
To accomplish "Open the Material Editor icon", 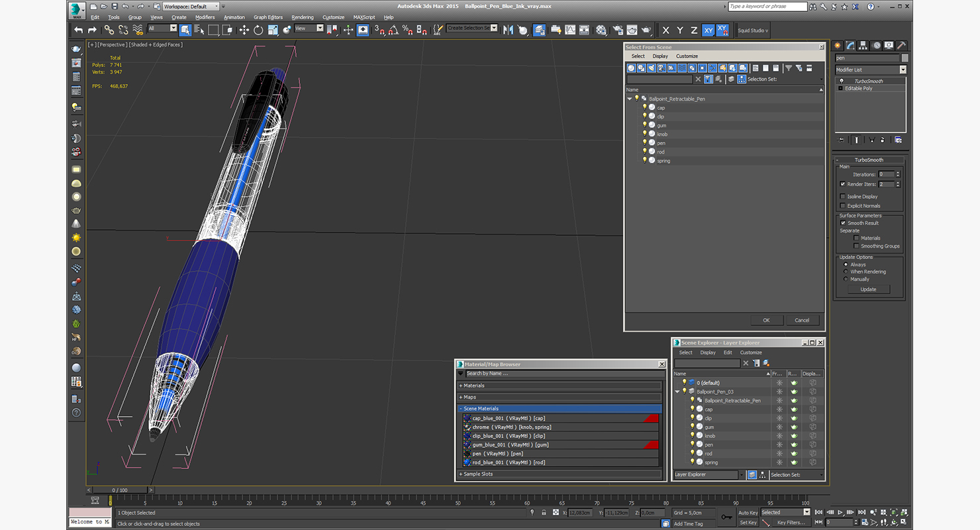I will point(601,30).
